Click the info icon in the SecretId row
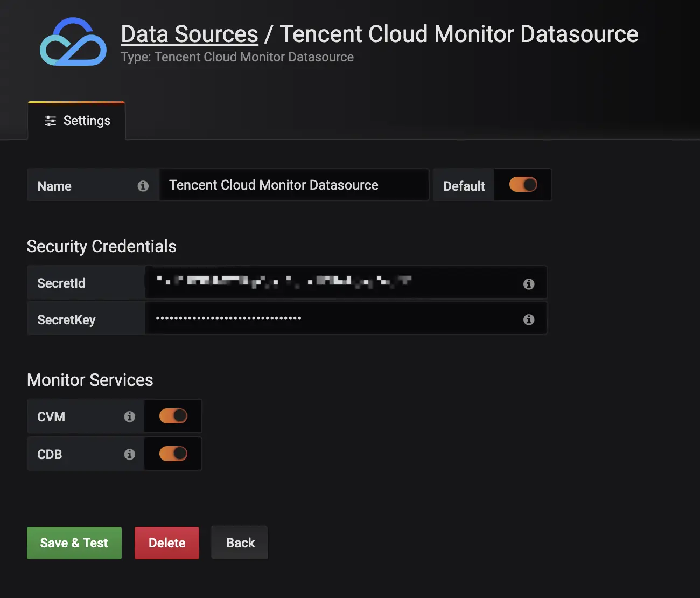Screen dimensions: 700x598 (529, 283)
